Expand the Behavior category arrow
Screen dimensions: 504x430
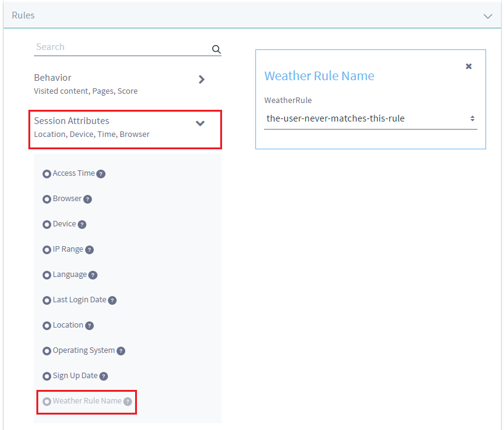tap(202, 80)
